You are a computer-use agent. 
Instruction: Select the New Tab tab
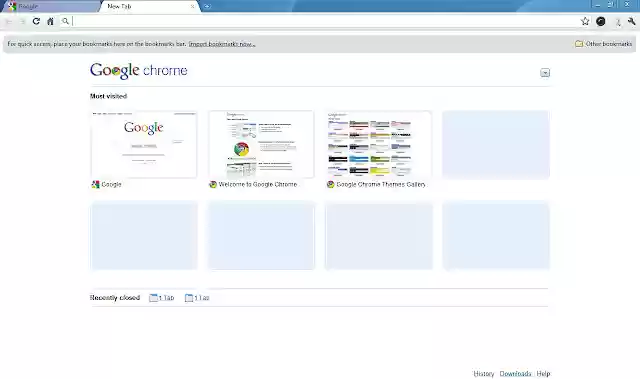pyautogui.click(x=150, y=7)
